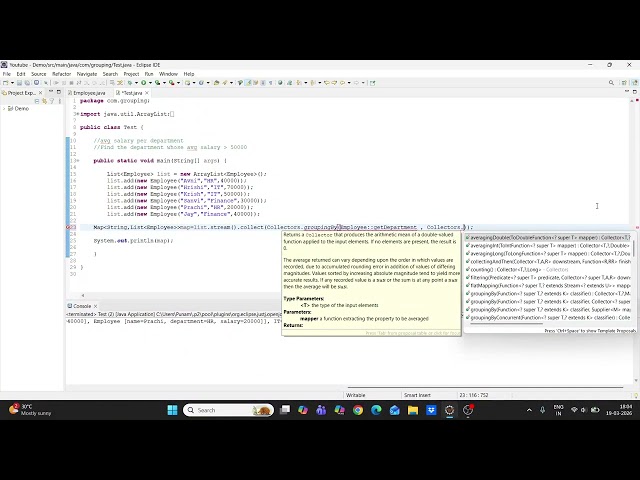The height and width of the screenshot is (480, 640).
Task: Click Collapse All in Project Explorer
Action: coord(37,101)
